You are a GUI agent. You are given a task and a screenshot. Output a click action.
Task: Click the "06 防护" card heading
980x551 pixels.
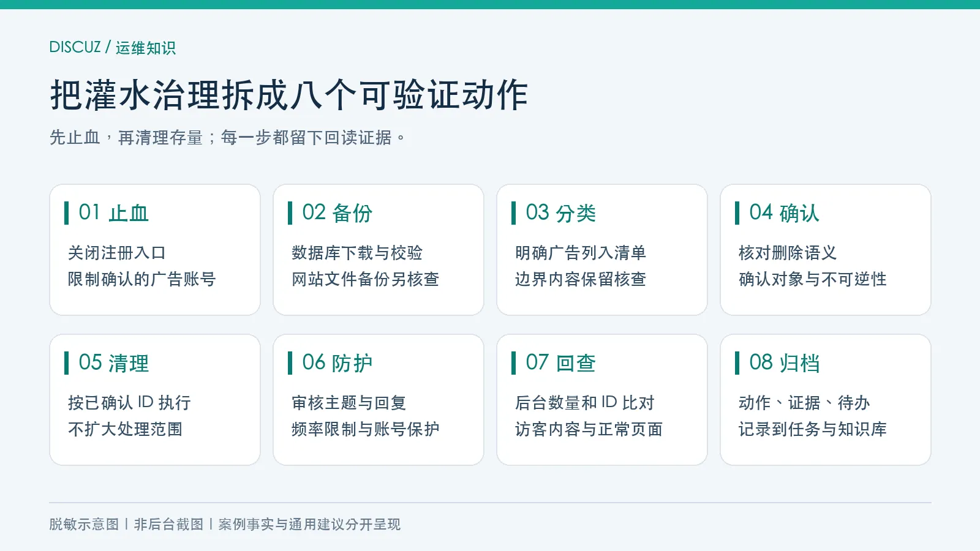click(x=337, y=363)
